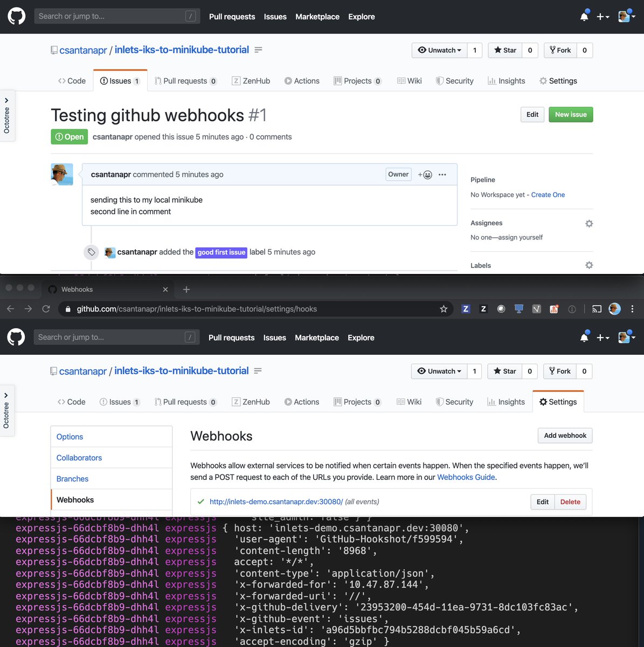
Task: Click csantanapr owner link in top window
Action: pos(83,50)
